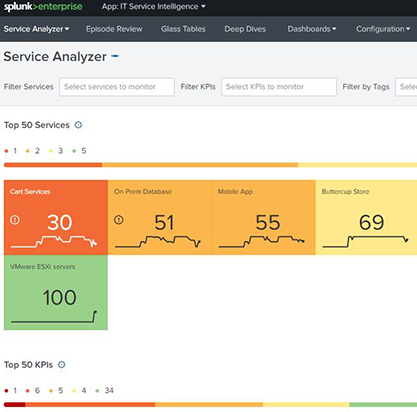
Task: Click the Top 50 Services heading
Action: click(37, 125)
